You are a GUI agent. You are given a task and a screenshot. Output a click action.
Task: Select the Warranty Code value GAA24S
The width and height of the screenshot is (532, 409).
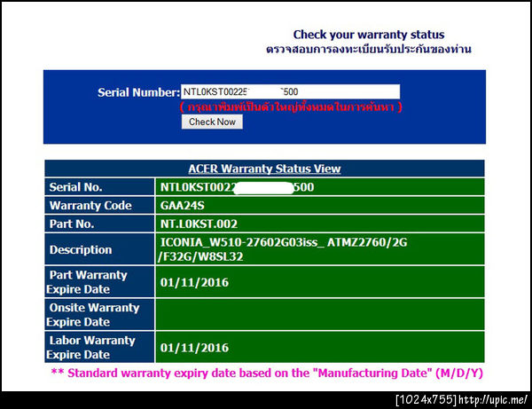click(182, 205)
